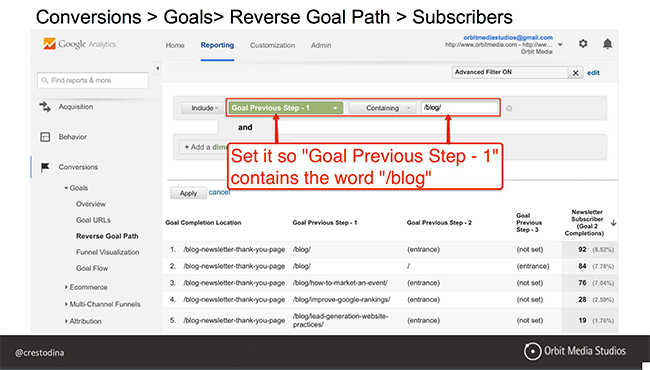This screenshot has width=650, height=370.
Task: Expand the Ecommerce section
Action: pyautogui.click(x=88, y=287)
